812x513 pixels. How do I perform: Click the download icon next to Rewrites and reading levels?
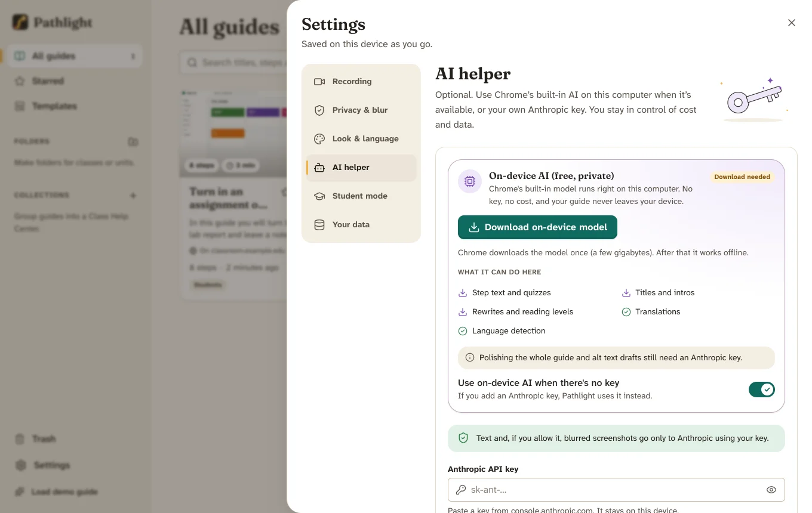[463, 312]
